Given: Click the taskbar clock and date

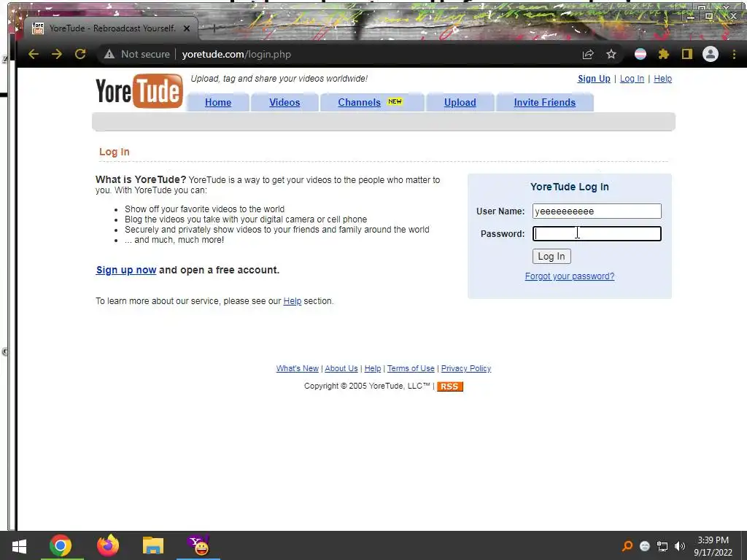Looking at the screenshot, I should click(713, 545).
